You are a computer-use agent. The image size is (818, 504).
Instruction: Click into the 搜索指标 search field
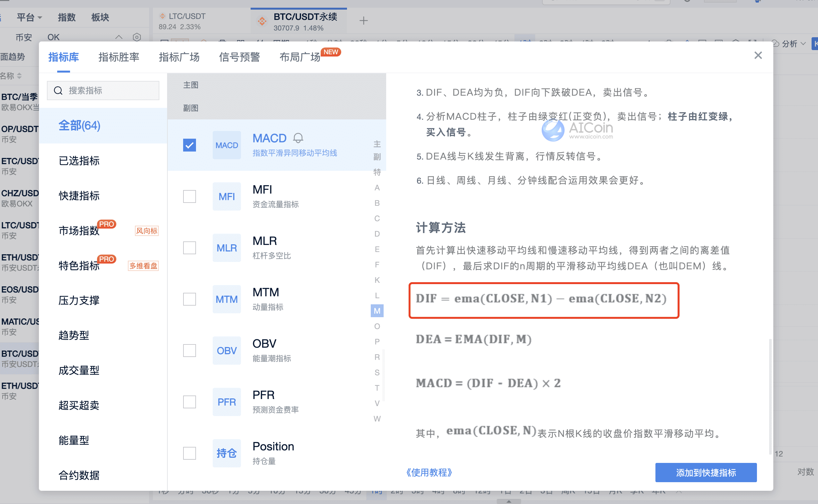[103, 91]
